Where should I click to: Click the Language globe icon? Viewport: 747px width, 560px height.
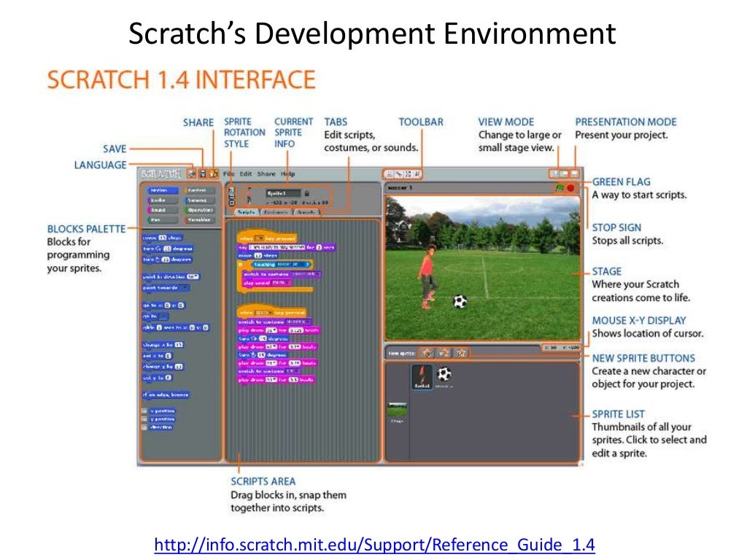(192, 174)
